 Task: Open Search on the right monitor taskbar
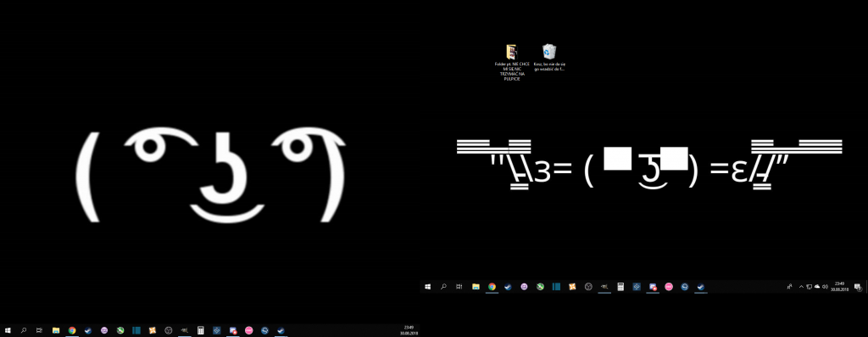(443, 287)
